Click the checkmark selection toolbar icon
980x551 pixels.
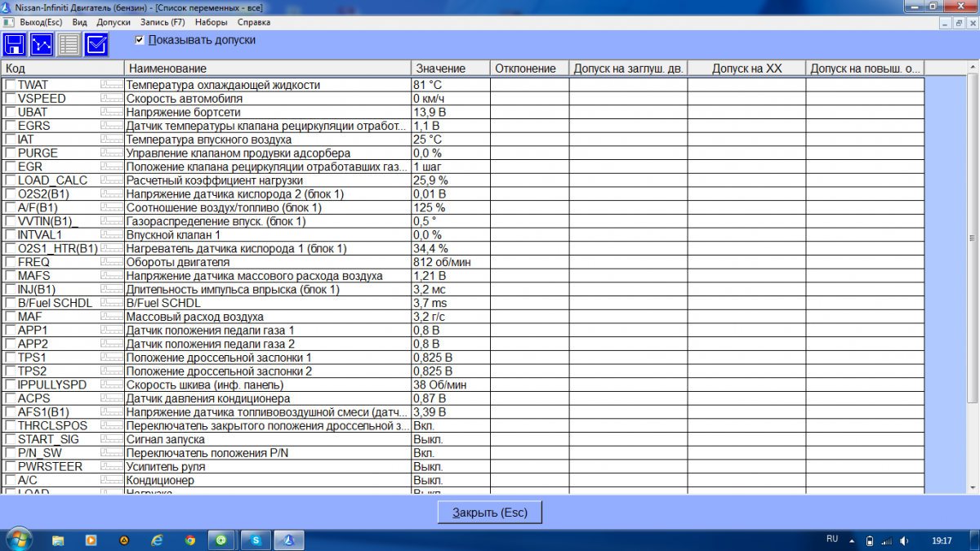click(96, 44)
